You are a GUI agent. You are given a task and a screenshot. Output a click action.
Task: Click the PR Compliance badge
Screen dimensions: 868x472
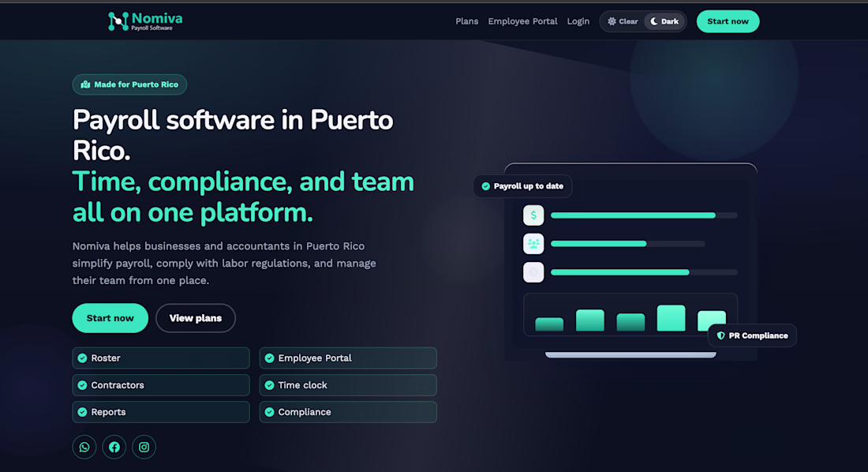tap(752, 335)
